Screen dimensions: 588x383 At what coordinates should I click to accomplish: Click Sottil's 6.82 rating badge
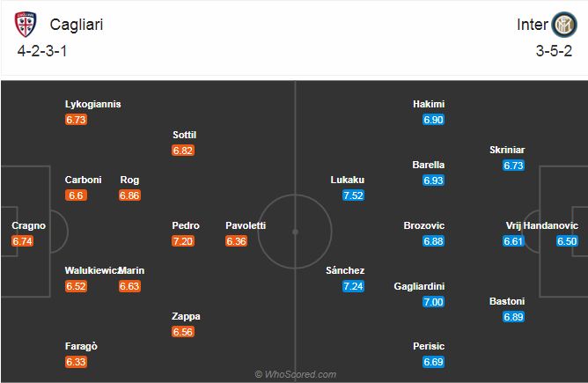183,151
